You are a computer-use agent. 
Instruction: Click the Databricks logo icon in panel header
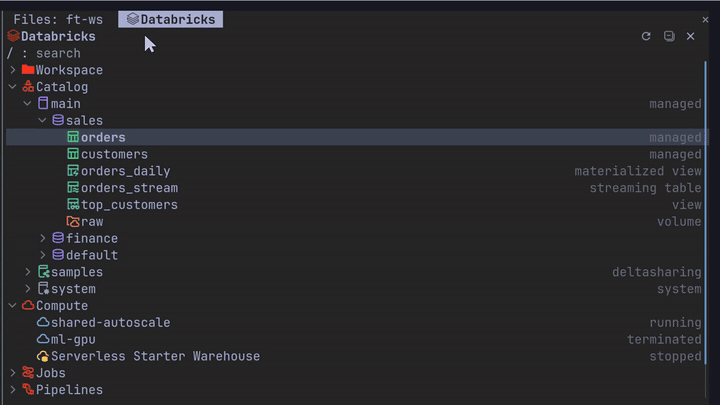coord(13,36)
